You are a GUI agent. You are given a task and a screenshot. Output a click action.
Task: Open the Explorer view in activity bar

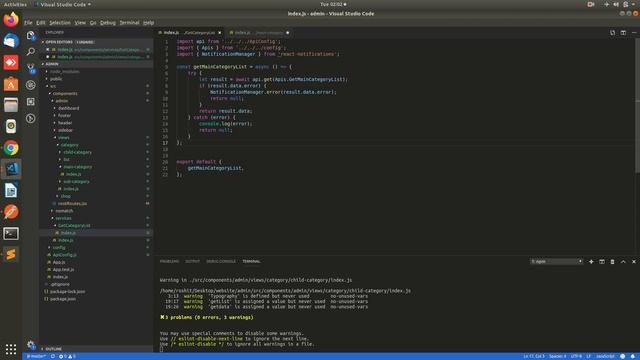coord(31,36)
